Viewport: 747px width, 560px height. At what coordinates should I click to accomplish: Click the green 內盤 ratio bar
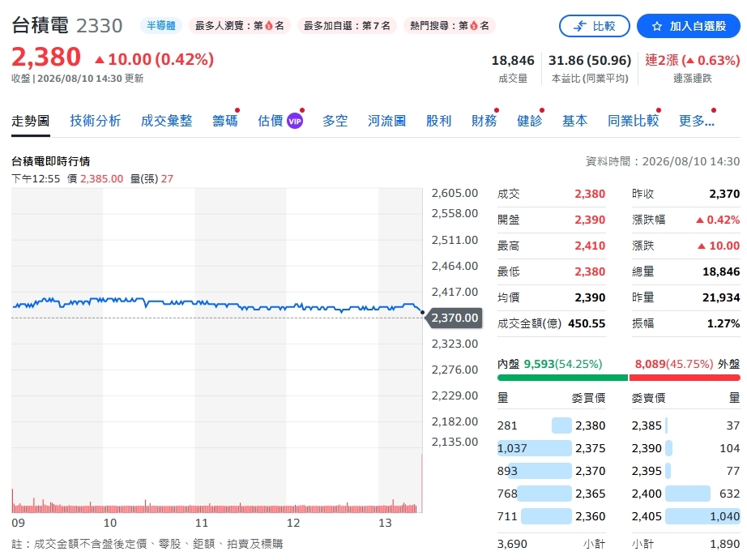(562, 378)
